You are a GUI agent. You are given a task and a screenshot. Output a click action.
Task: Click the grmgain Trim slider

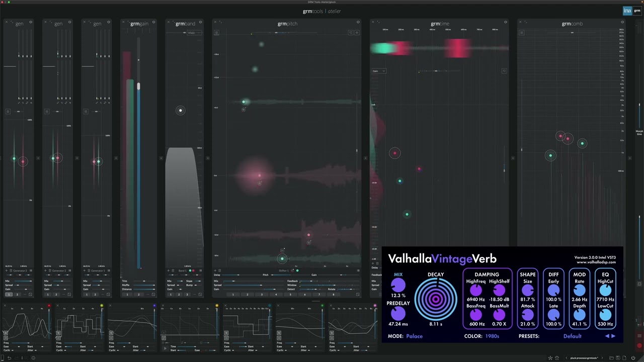click(144, 281)
